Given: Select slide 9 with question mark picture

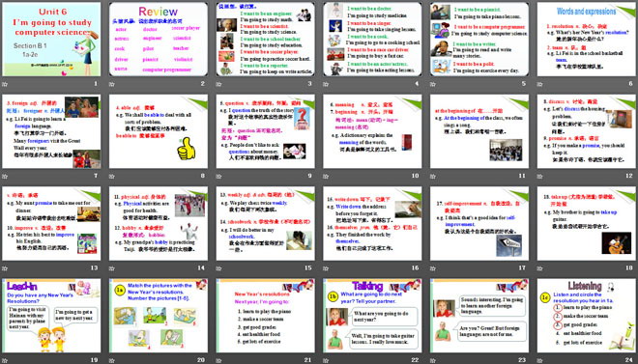Looking at the screenshot, I should pyautogui.click(x=265, y=131).
